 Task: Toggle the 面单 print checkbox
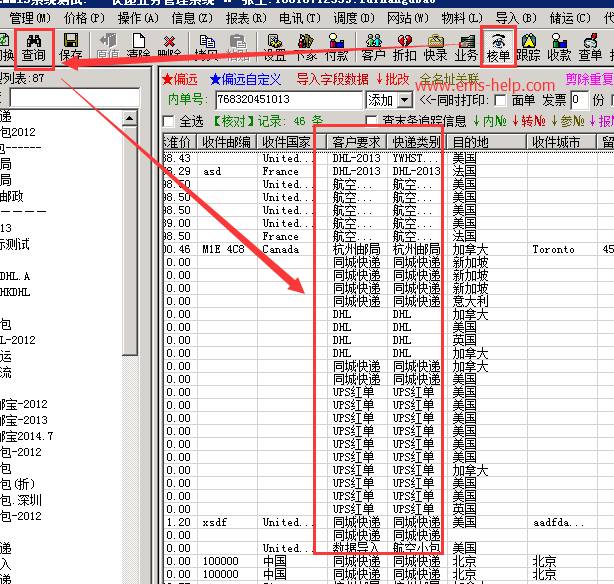[x=500, y=101]
